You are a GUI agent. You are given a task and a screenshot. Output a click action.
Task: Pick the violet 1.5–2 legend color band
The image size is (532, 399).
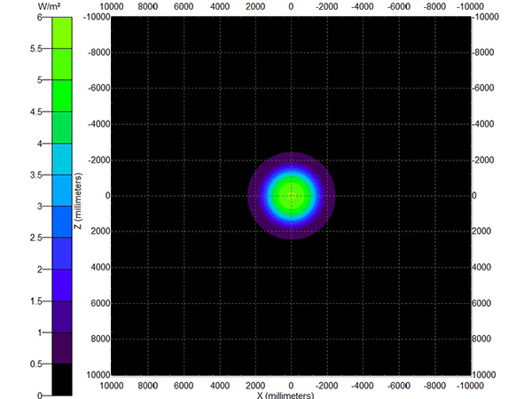[x=62, y=285]
